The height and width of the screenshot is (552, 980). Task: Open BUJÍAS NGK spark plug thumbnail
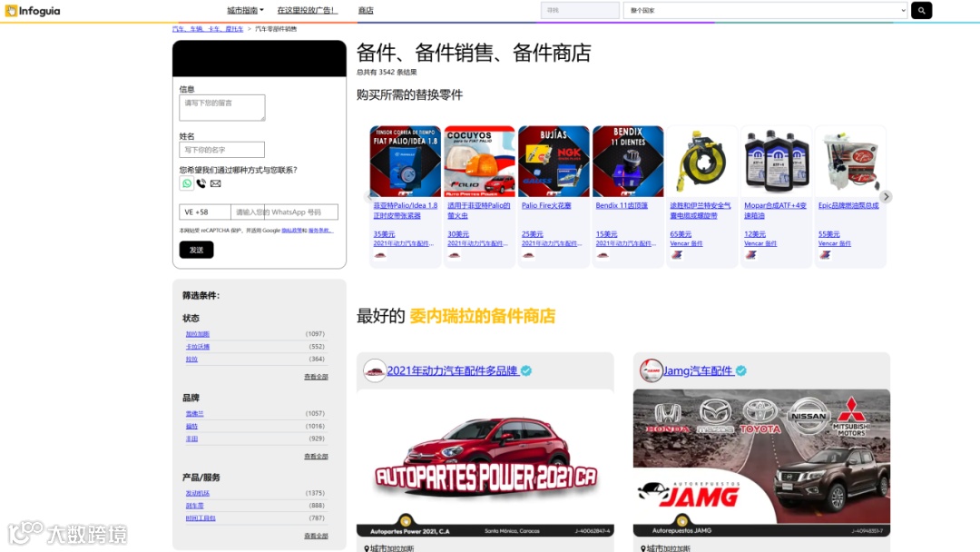pyautogui.click(x=554, y=162)
